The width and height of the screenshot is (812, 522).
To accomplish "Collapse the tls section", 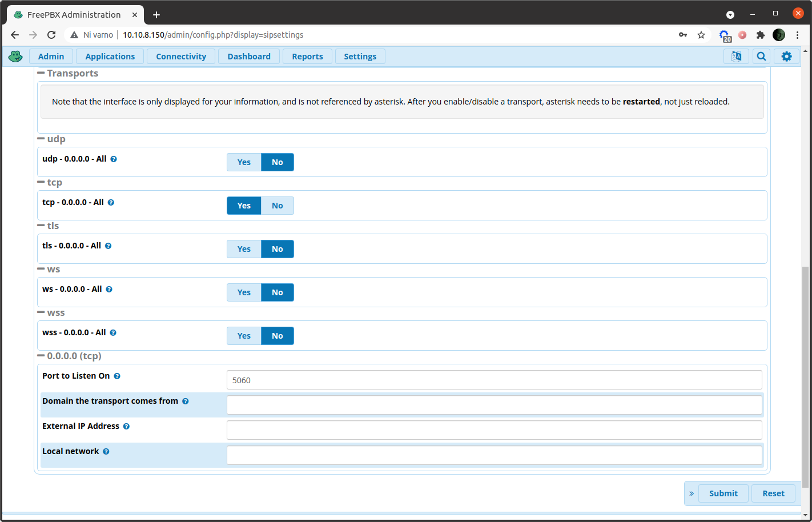I will click(x=41, y=226).
